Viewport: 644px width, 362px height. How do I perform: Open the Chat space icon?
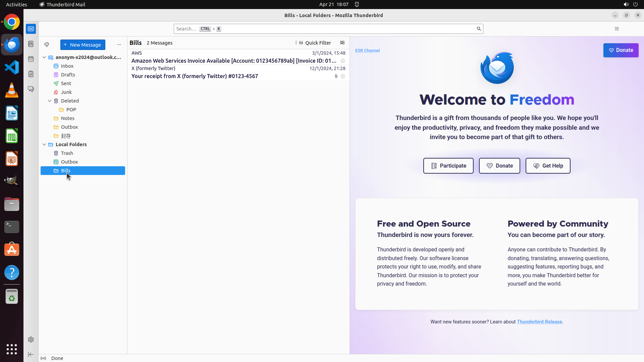[x=31, y=89]
